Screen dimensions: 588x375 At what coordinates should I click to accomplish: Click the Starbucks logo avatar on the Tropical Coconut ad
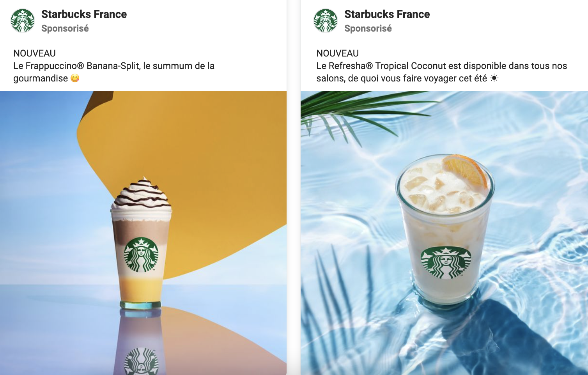326,21
